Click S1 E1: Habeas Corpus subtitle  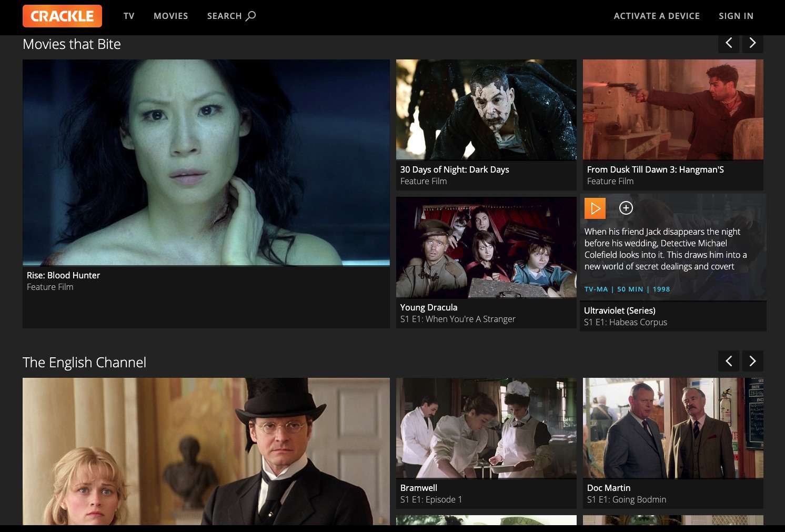coord(626,322)
